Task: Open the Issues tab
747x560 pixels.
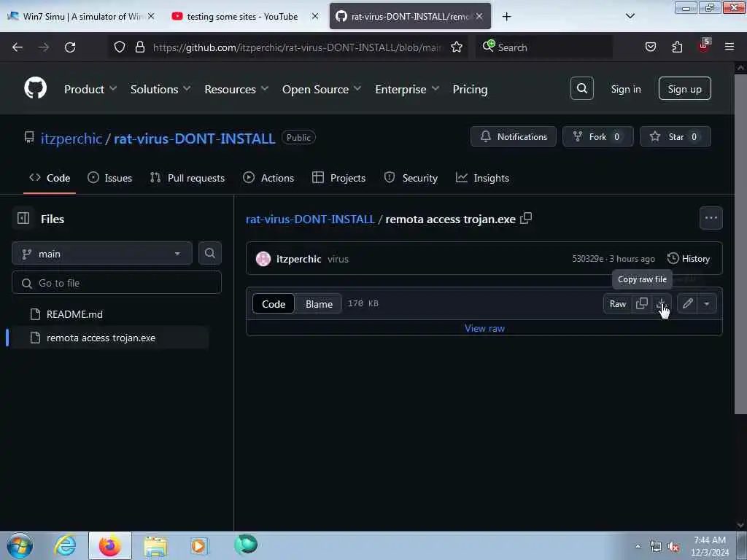Action: [x=110, y=178]
